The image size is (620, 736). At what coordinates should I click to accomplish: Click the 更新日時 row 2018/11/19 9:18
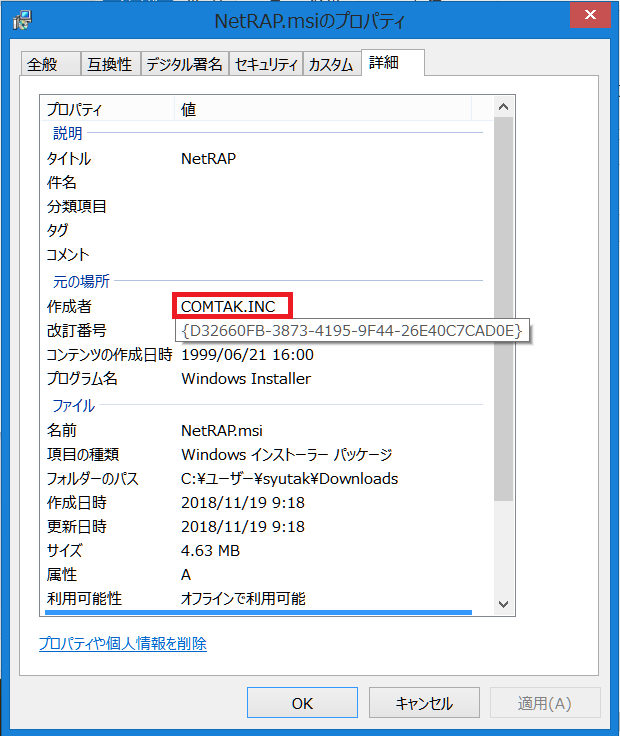pyautogui.click(x=267, y=527)
